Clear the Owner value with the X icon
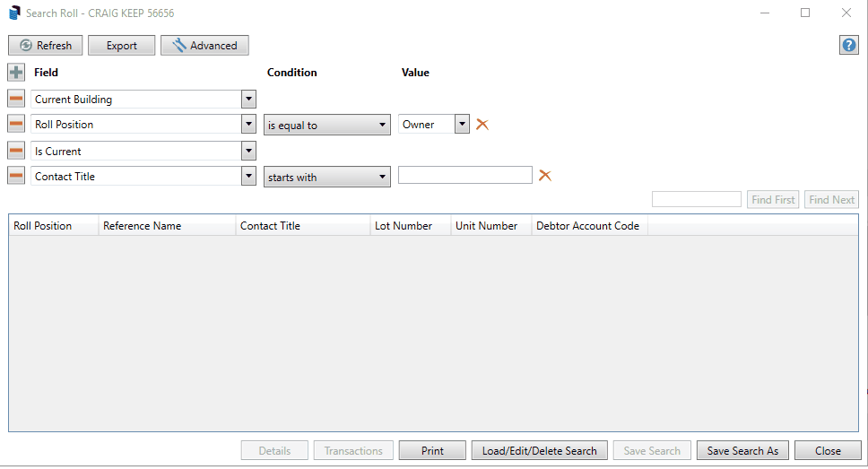The width and height of the screenshot is (868, 469). pyautogui.click(x=482, y=125)
